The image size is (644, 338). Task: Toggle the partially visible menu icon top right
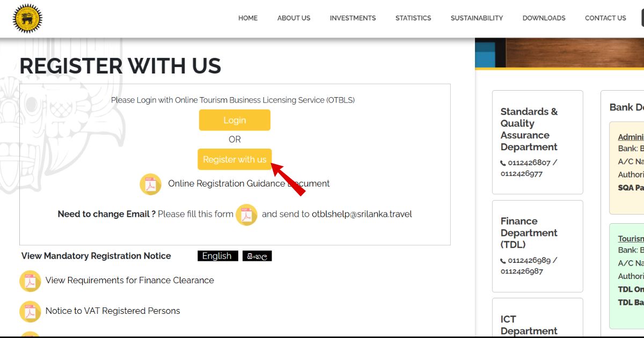(x=641, y=18)
